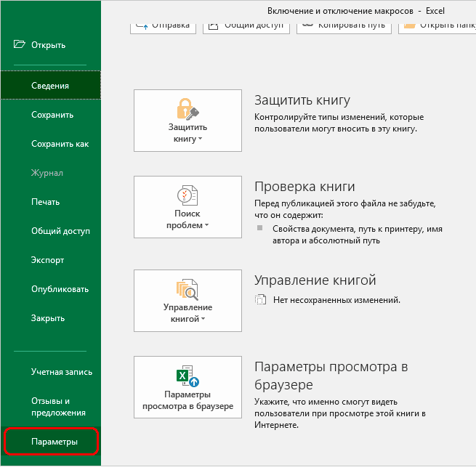Click the 'Отправка' button at top
Screen dimensions: 476x470
click(x=163, y=28)
